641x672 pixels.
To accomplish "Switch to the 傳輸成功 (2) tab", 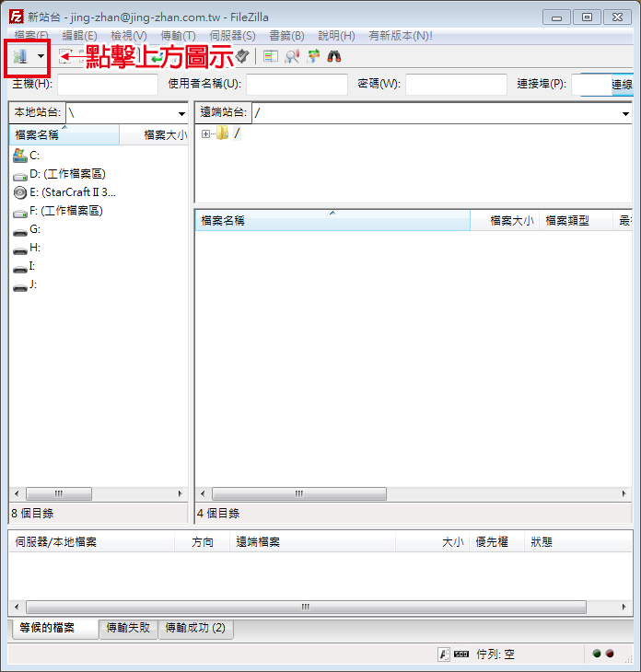I will [x=195, y=628].
